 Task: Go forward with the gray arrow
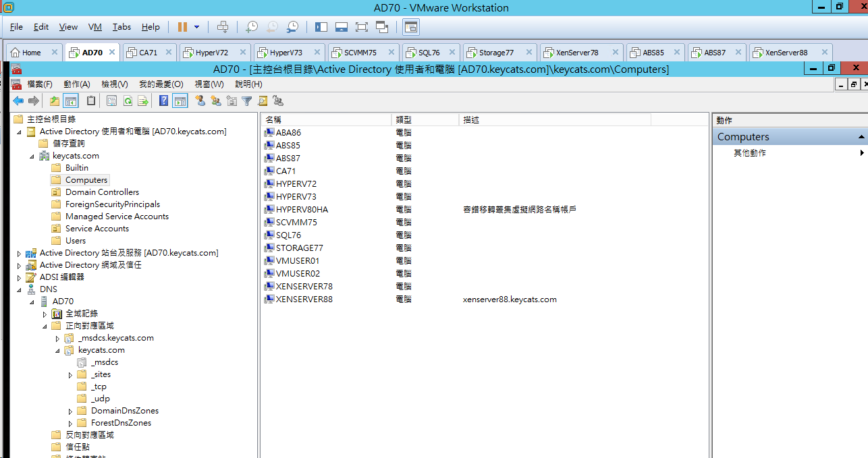coord(33,101)
